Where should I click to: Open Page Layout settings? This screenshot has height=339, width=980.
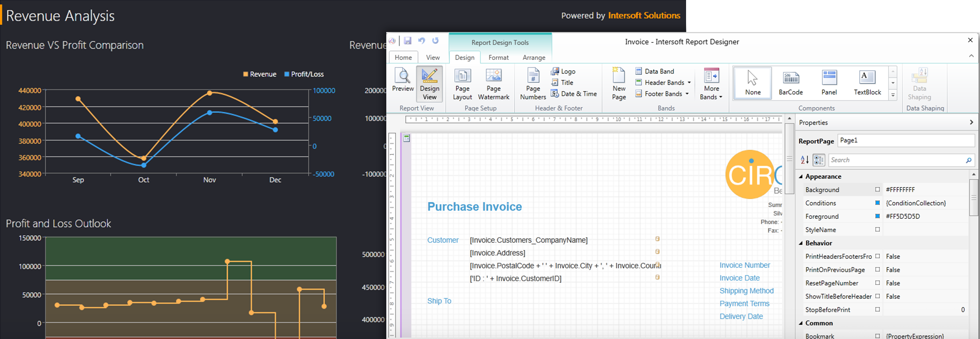tap(462, 84)
